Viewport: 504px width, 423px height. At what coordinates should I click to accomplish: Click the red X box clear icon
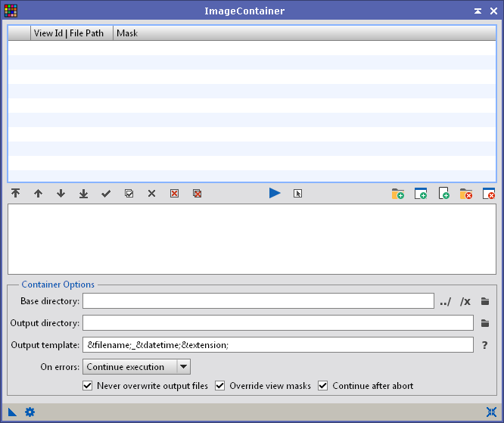tap(174, 193)
